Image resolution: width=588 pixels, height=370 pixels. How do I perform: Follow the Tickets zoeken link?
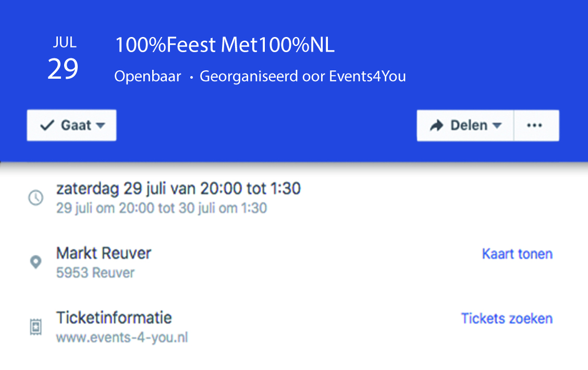pos(507,318)
